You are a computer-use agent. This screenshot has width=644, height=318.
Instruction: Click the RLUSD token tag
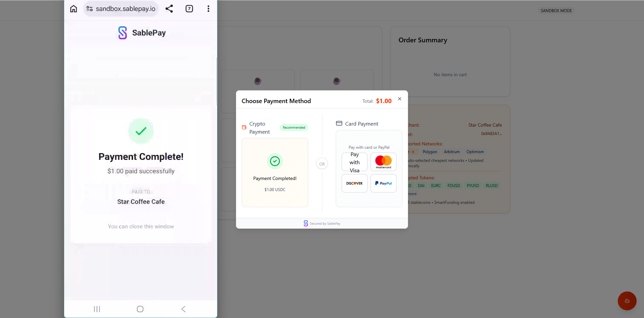click(x=492, y=186)
